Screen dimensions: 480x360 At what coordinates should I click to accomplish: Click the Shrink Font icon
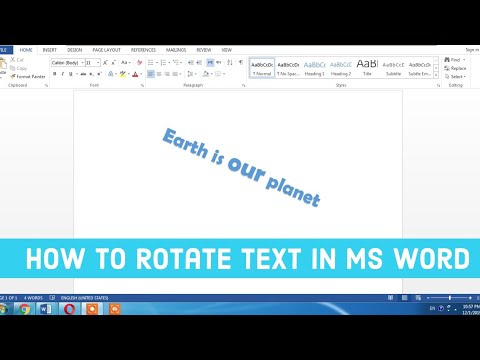113,62
